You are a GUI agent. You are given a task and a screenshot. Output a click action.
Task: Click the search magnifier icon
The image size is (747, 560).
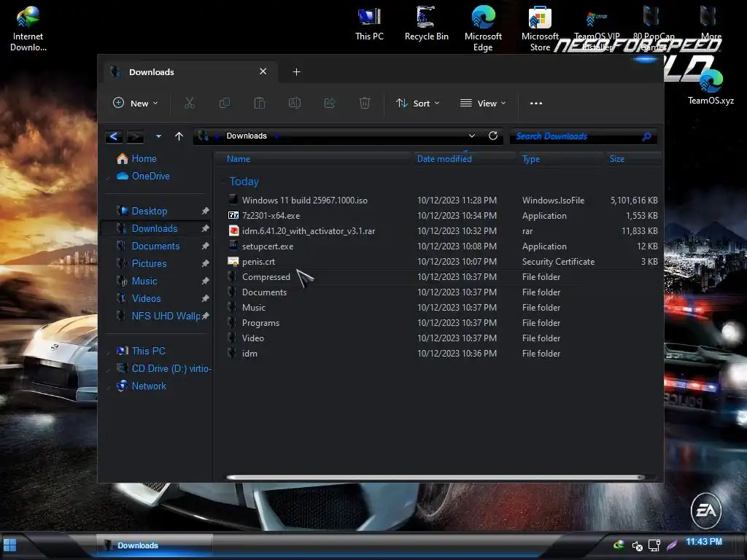pyautogui.click(x=646, y=136)
